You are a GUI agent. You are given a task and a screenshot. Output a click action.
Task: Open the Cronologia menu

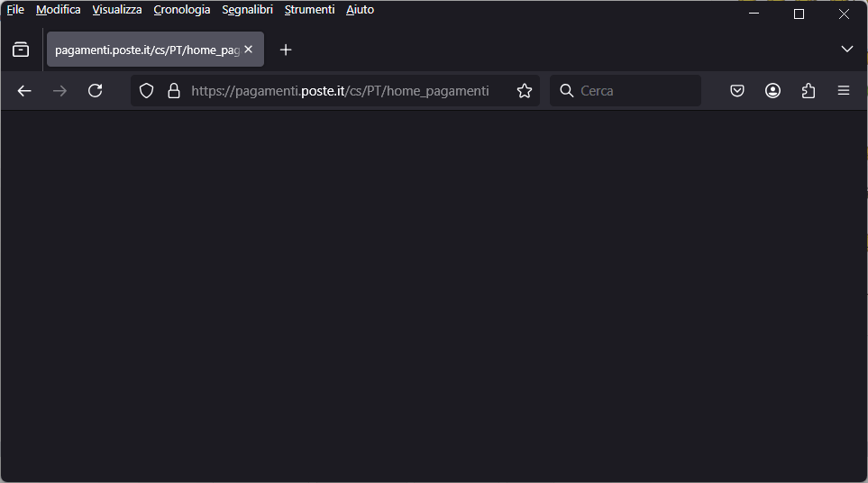[181, 10]
